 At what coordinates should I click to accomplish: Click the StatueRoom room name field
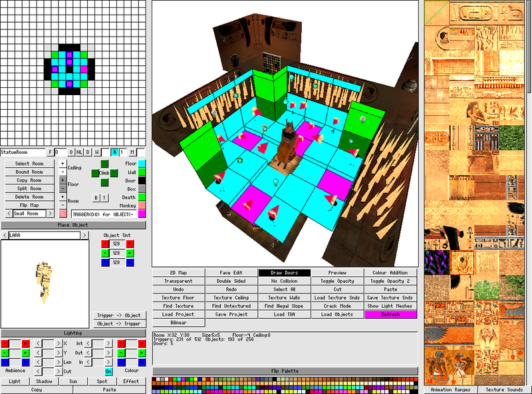(x=23, y=152)
